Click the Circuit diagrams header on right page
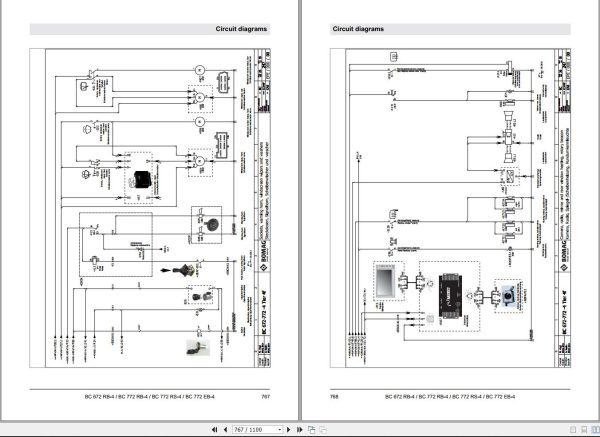This screenshot has width=600, height=437. point(358,29)
